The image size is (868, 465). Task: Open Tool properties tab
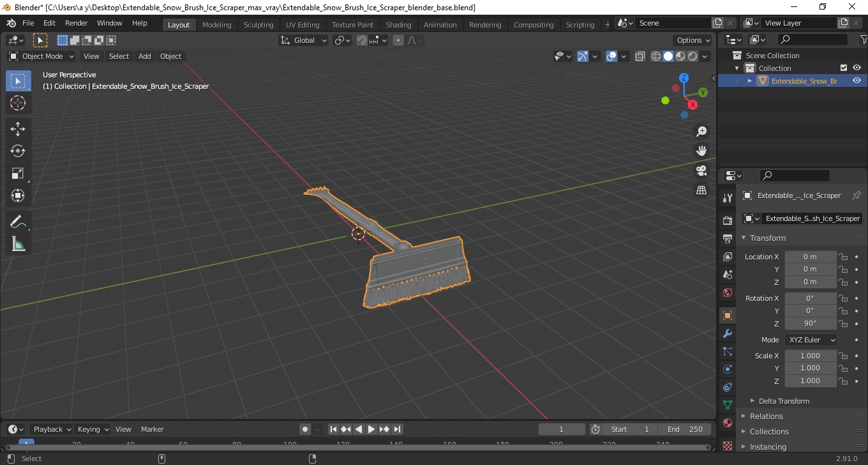point(727,197)
